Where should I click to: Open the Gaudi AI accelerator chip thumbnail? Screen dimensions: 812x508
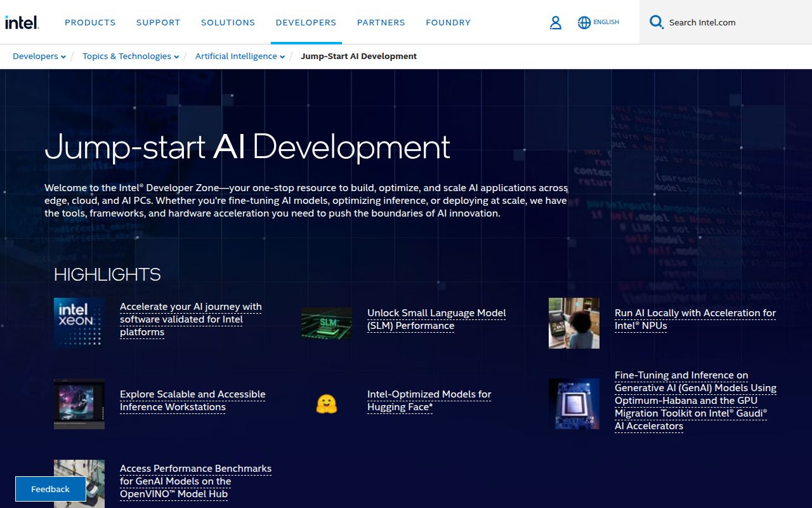(x=574, y=404)
